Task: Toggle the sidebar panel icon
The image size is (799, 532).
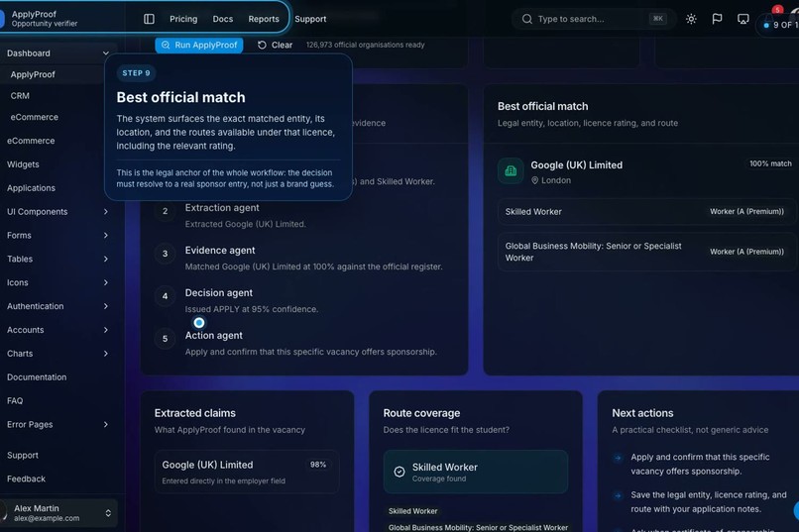Action: click(x=149, y=19)
